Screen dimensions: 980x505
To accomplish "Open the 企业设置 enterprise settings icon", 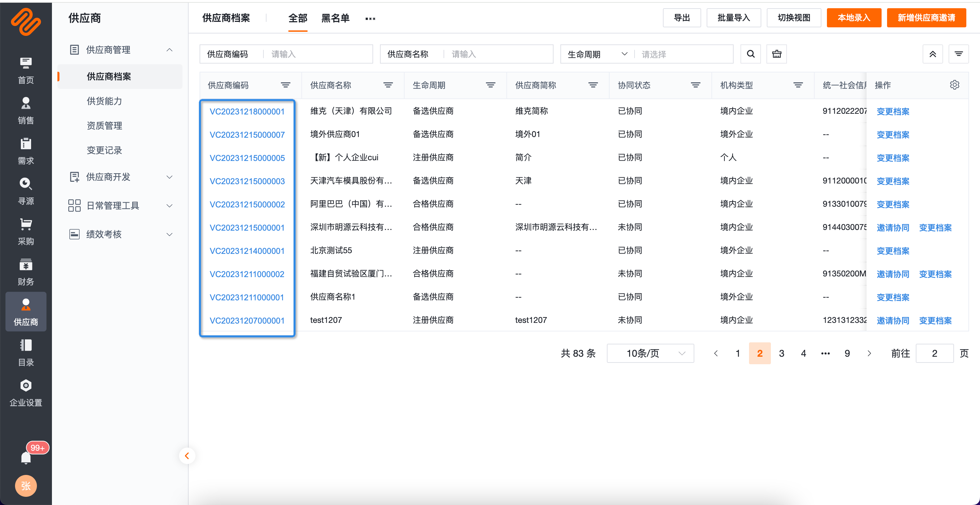I will [x=26, y=393].
